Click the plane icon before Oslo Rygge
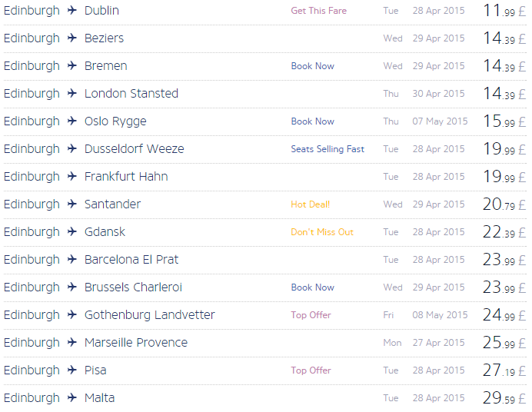The height and width of the screenshot is (412, 532). pos(72,121)
